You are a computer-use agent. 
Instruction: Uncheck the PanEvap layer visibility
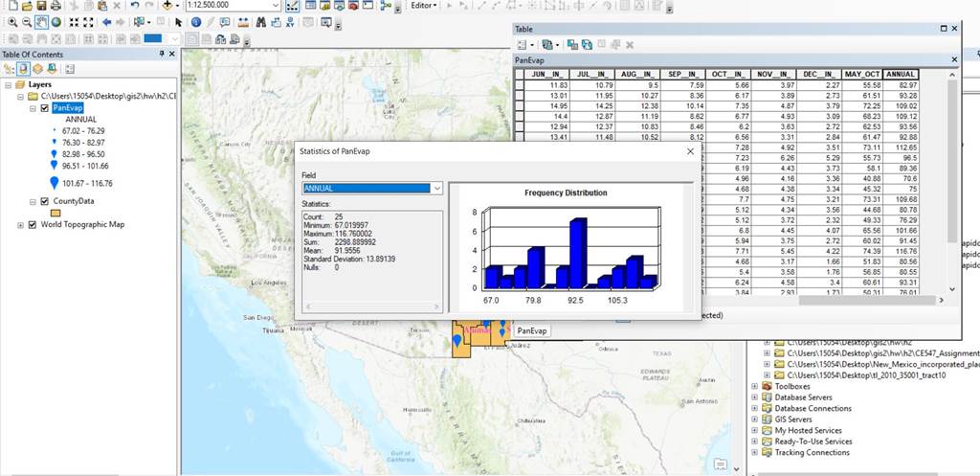[x=44, y=107]
